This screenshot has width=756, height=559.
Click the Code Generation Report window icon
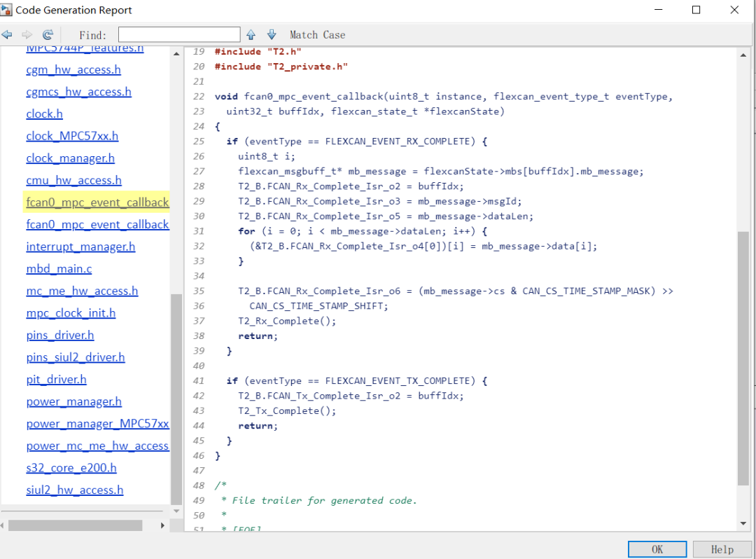tap(6, 10)
